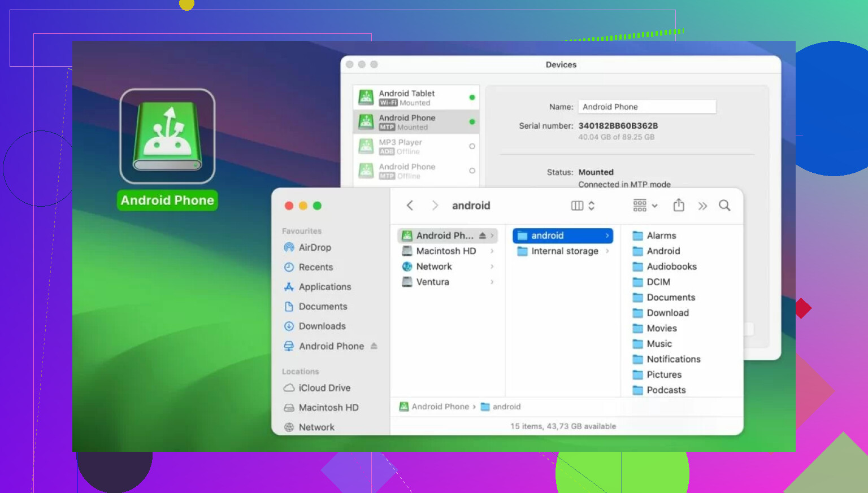Select Recents in the Finder sidebar
868x493 pixels.
click(308, 267)
